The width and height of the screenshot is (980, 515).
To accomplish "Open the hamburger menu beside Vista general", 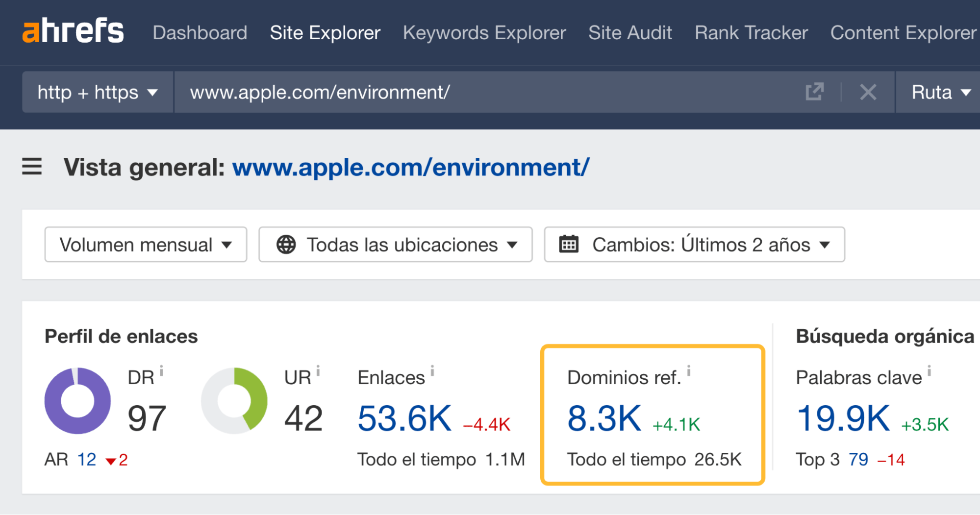I will (x=31, y=167).
